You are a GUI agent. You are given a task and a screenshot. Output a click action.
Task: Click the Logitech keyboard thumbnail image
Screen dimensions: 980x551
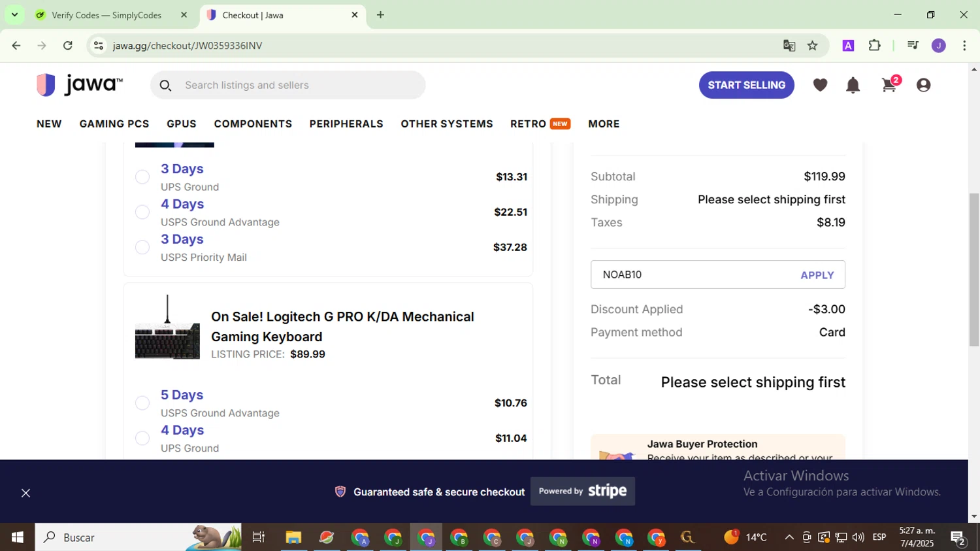(x=167, y=327)
